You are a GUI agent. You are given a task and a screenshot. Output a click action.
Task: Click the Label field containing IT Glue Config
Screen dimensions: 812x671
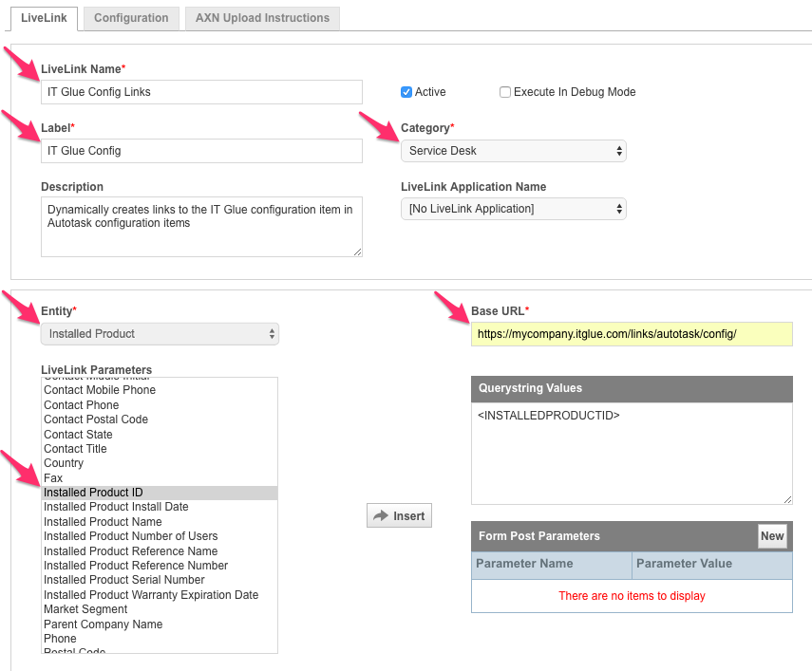click(x=200, y=151)
